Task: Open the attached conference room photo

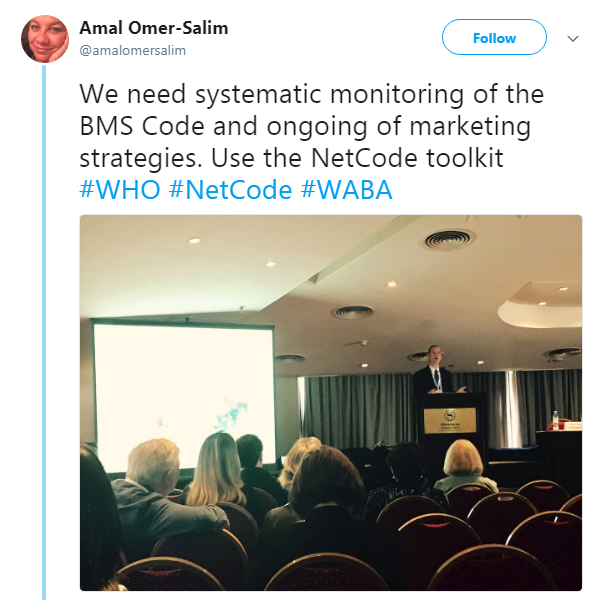Action: pos(331,403)
